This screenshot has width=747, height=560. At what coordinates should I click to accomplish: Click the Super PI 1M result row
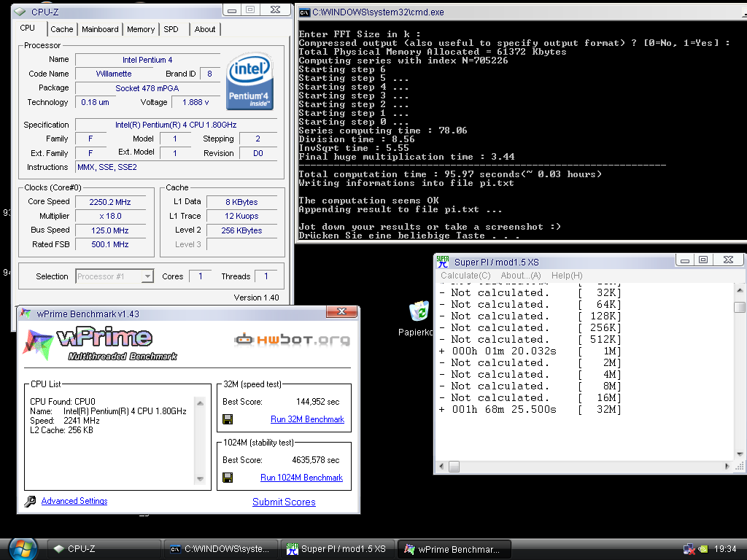[530, 351]
